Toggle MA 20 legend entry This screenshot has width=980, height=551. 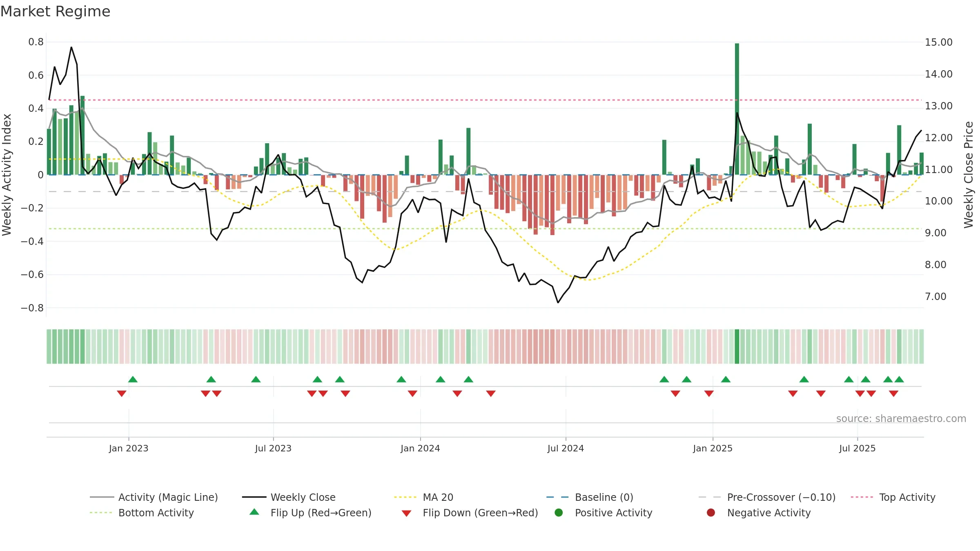423,497
